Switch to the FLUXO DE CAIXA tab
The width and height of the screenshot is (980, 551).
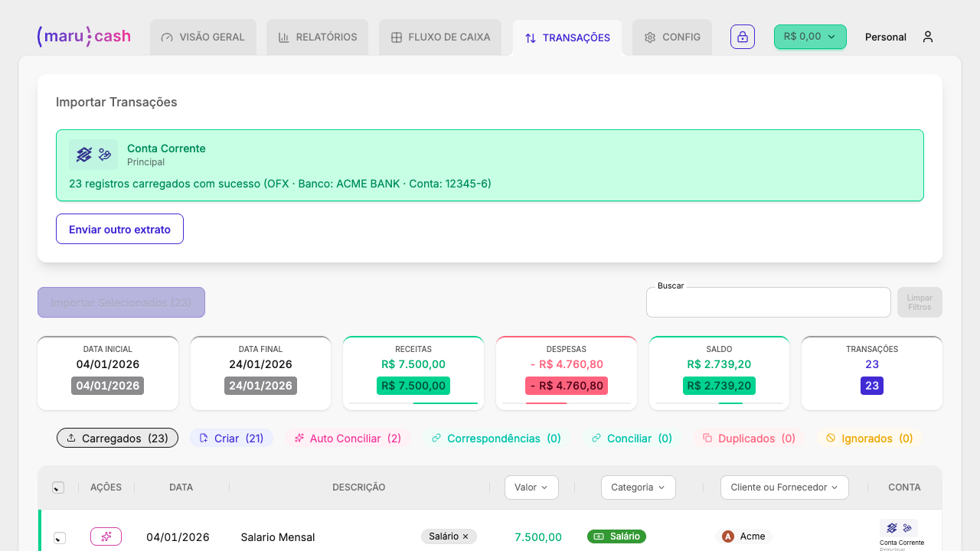(x=439, y=37)
